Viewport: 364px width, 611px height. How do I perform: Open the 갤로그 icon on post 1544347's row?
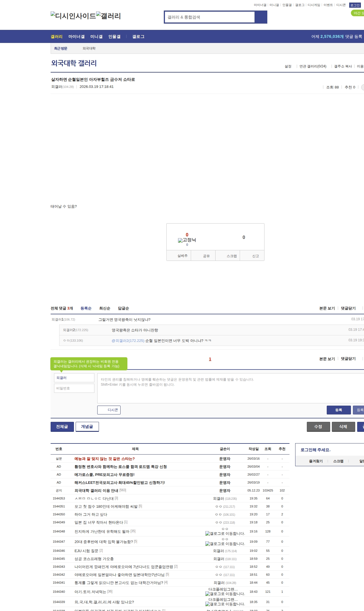click(225, 544)
